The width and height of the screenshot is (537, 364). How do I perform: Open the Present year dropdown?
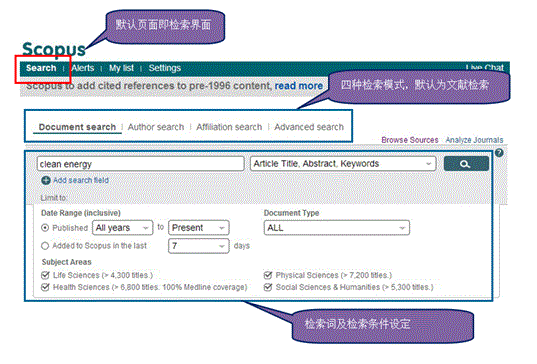[x=199, y=228]
